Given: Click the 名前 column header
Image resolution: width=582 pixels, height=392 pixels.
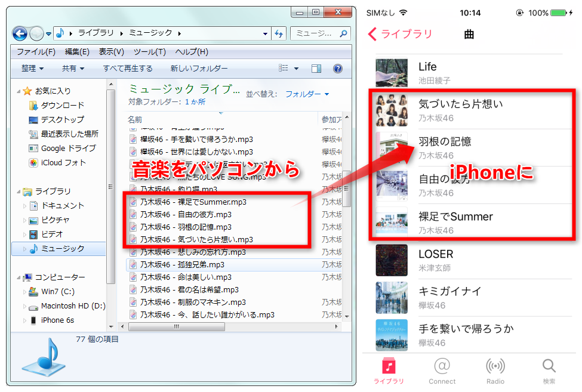Looking at the screenshot, I should point(135,119).
